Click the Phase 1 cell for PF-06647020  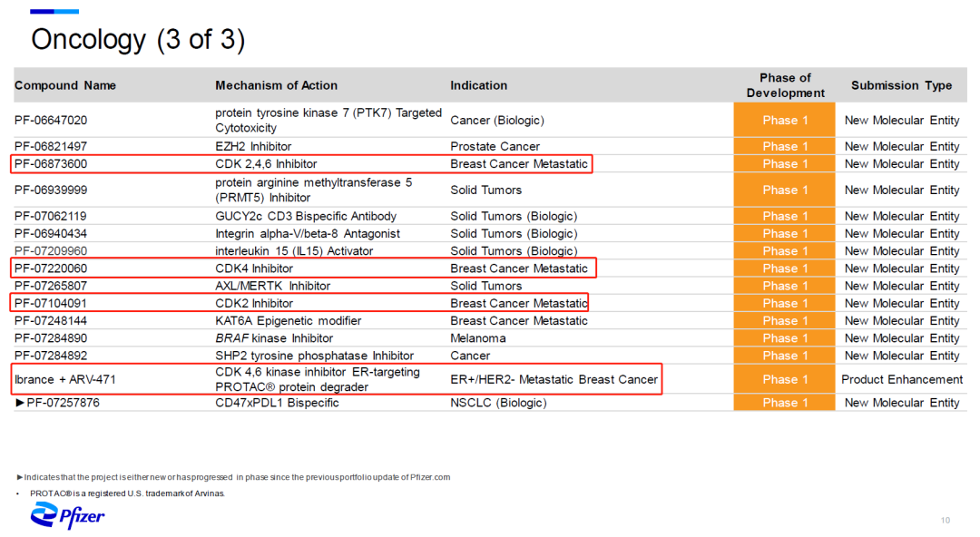tap(784, 120)
